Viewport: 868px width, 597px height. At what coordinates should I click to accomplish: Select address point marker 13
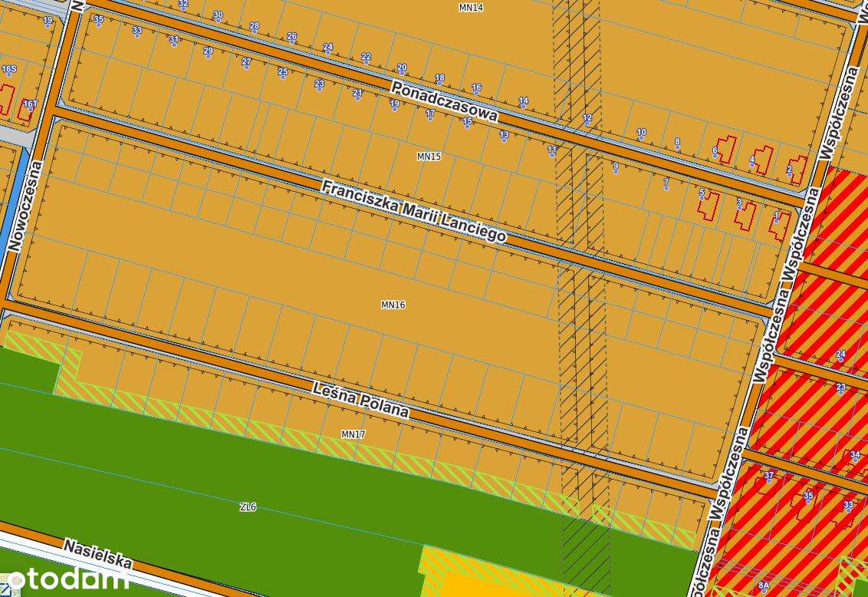pos(504,136)
